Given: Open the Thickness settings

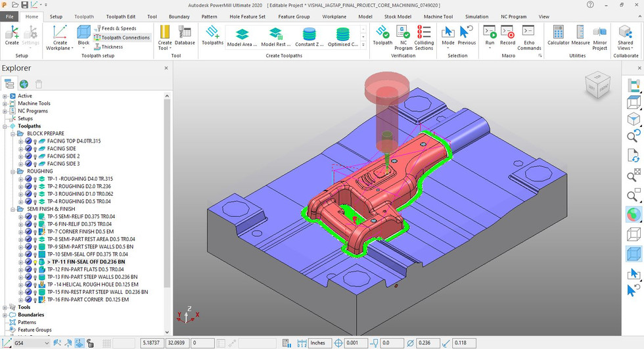Looking at the screenshot, I should 108,47.
